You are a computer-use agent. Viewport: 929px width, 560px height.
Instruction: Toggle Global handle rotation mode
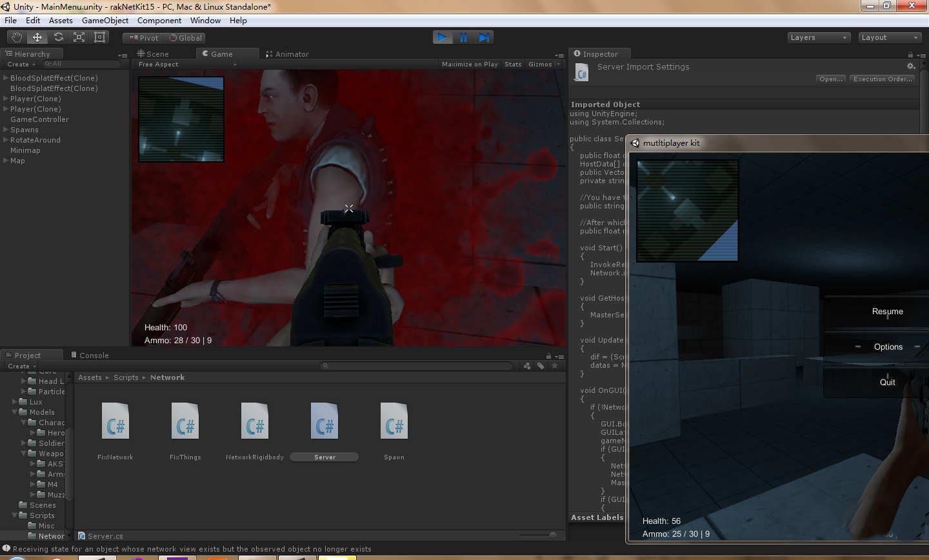185,38
